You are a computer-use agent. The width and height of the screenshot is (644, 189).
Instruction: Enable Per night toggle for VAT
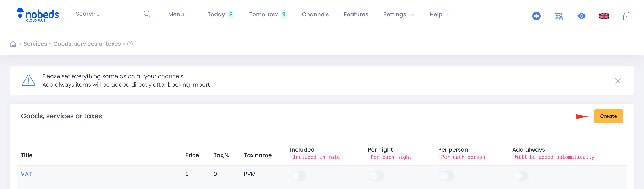[x=376, y=176]
